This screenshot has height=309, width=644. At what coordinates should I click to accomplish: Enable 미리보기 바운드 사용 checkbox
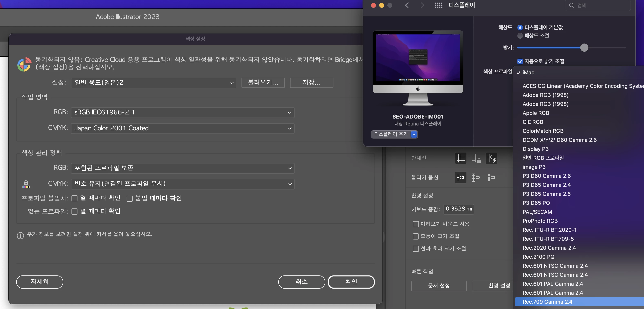tap(416, 224)
